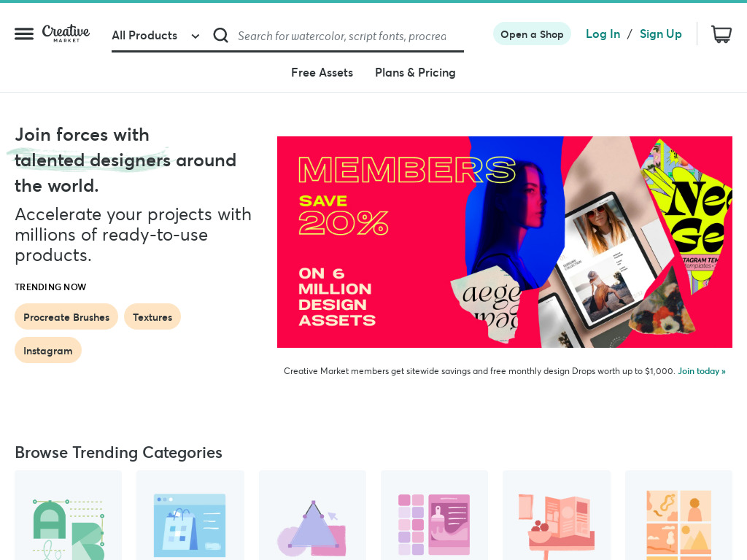Click the Creative Market logo

click(x=66, y=34)
